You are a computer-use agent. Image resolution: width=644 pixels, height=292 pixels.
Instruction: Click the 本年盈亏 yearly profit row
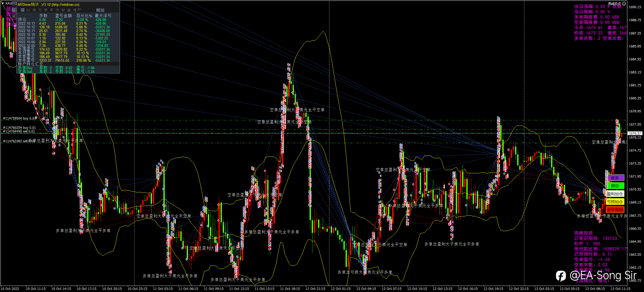point(64,61)
